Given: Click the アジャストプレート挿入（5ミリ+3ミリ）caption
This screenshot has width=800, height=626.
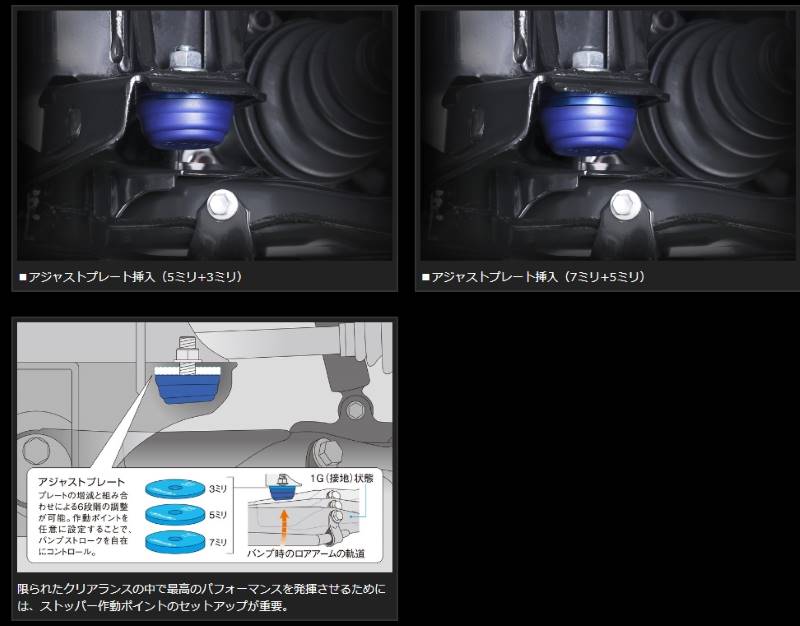Looking at the screenshot, I should tap(131, 276).
